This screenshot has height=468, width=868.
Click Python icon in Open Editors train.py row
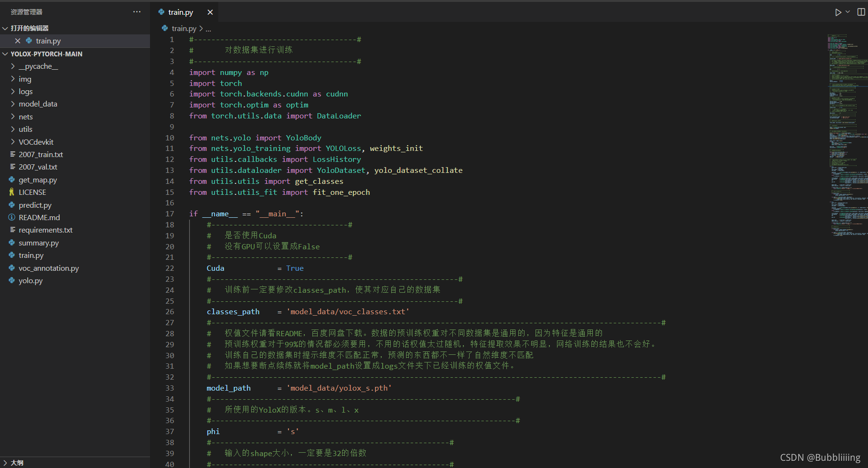click(x=29, y=41)
